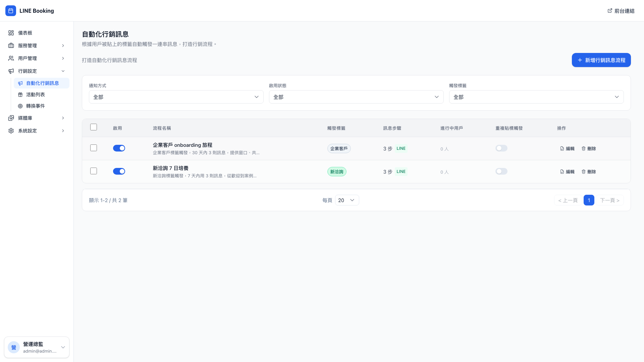Screen dimensions: 644x362
Task: Click flow name 企業客戶 onboarding 旅程
Action: (x=182, y=145)
